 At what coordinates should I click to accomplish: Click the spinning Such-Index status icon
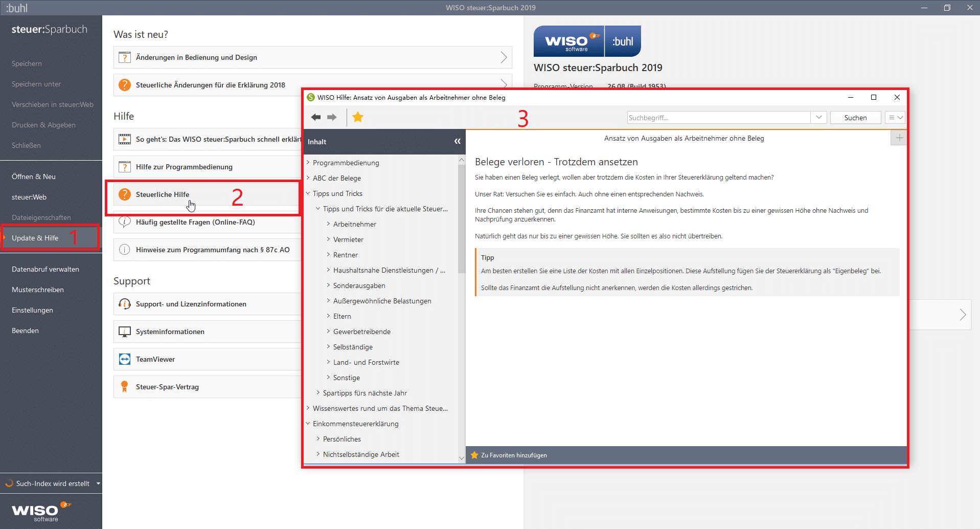tap(9, 483)
